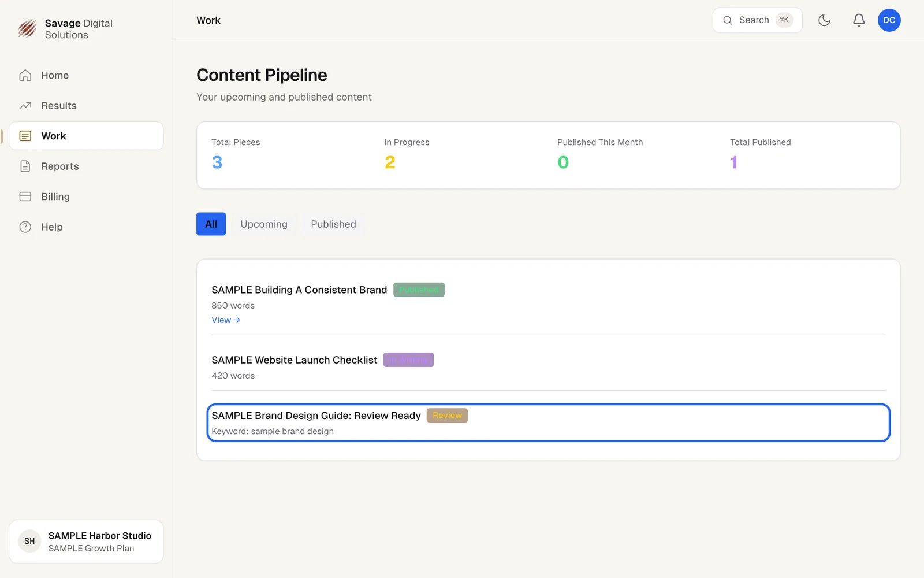Click Total Pieces value 3
Image resolution: width=924 pixels, height=578 pixels.
[x=217, y=162]
